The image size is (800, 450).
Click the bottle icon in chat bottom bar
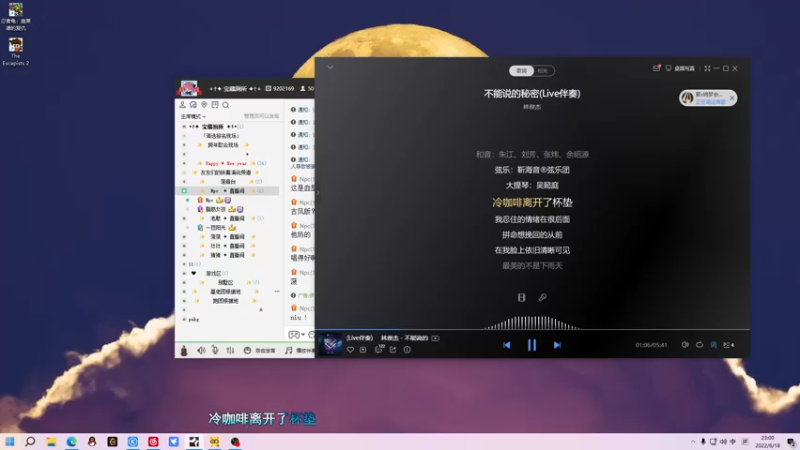click(184, 351)
